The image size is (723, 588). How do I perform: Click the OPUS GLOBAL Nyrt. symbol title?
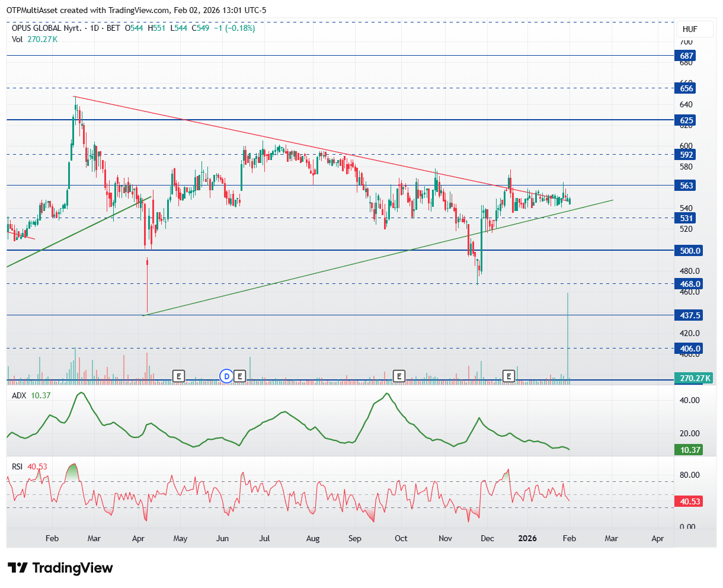click(x=47, y=28)
